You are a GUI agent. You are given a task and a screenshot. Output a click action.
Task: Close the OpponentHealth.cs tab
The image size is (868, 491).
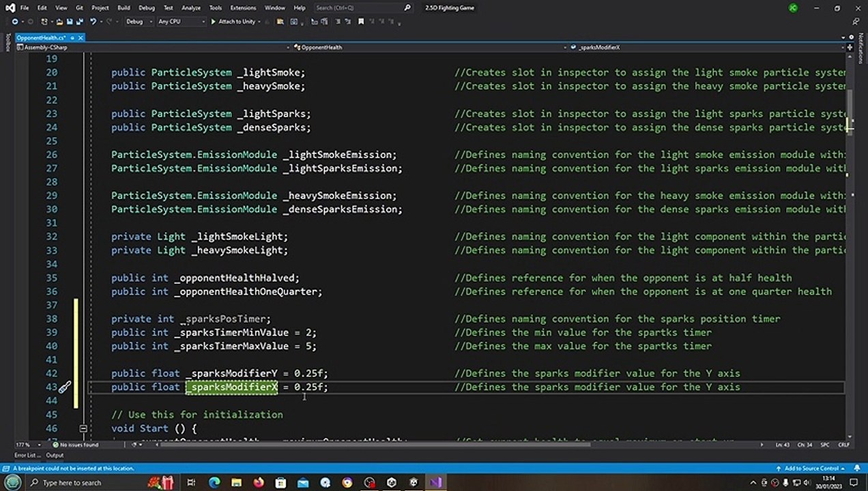click(79, 38)
